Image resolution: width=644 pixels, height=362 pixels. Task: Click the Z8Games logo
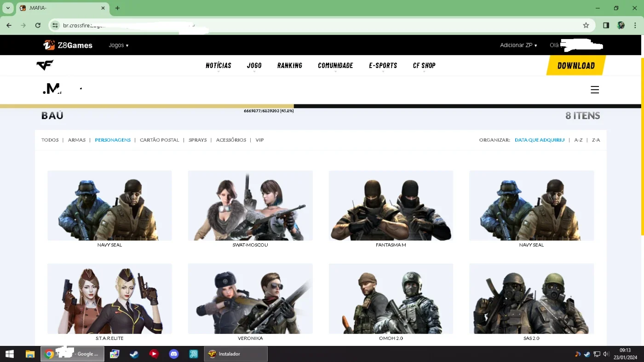tap(68, 45)
